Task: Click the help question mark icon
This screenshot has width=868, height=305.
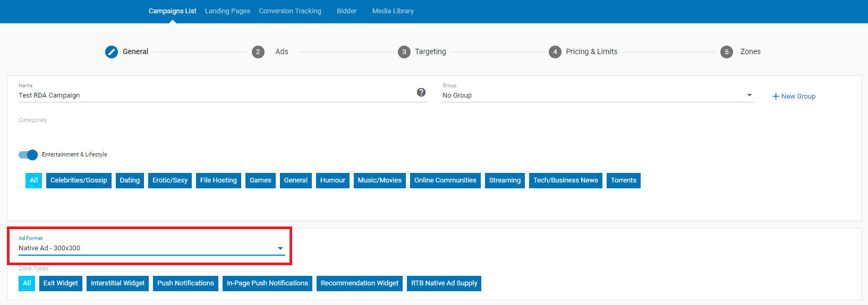Action: (x=421, y=92)
